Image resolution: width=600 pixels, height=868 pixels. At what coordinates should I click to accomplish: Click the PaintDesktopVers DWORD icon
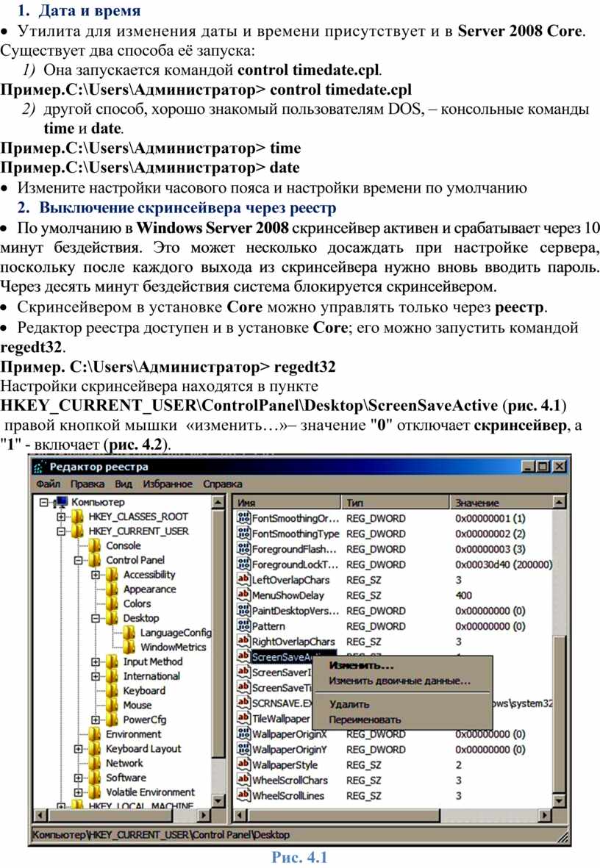(243, 611)
